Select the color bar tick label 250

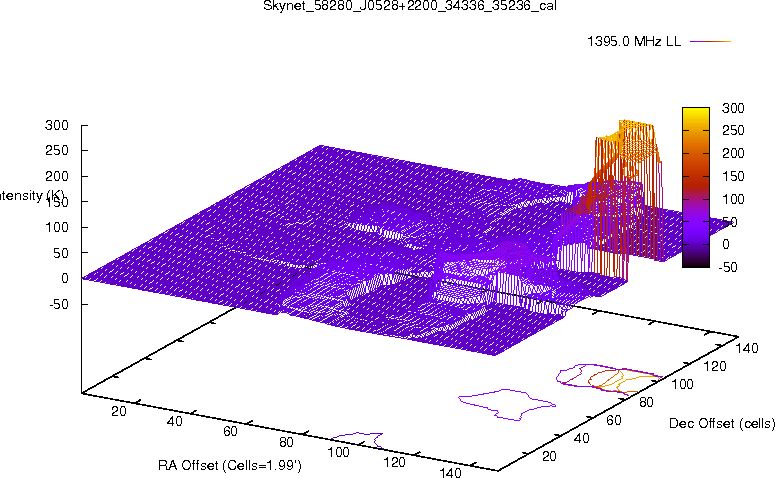(733, 130)
